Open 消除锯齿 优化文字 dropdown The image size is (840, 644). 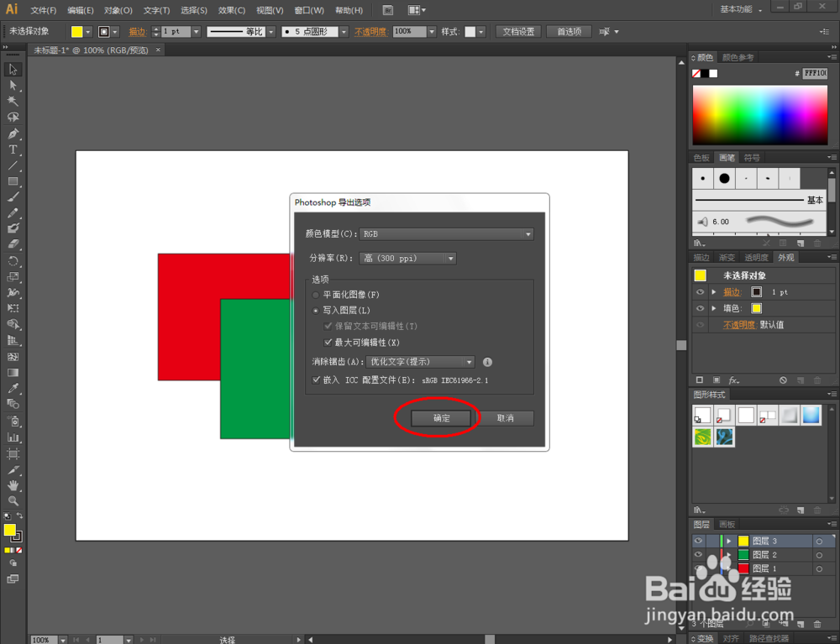(x=421, y=362)
